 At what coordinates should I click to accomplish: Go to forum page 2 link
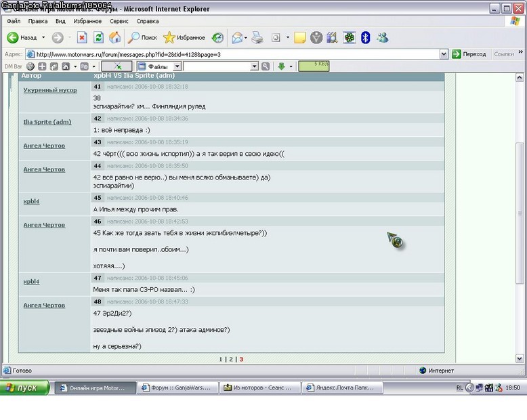pyautogui.click(x=230, y=359)
